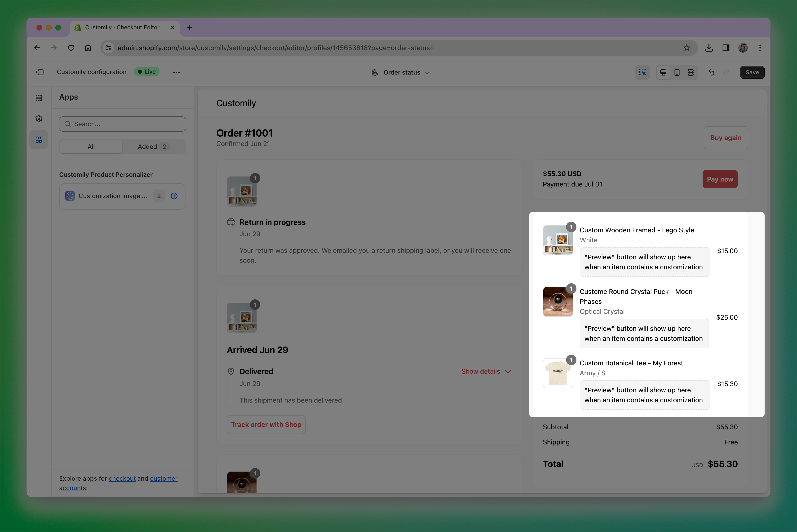Click the Pay now button
This screenshot has width=797, height=532.
[720, 179]
